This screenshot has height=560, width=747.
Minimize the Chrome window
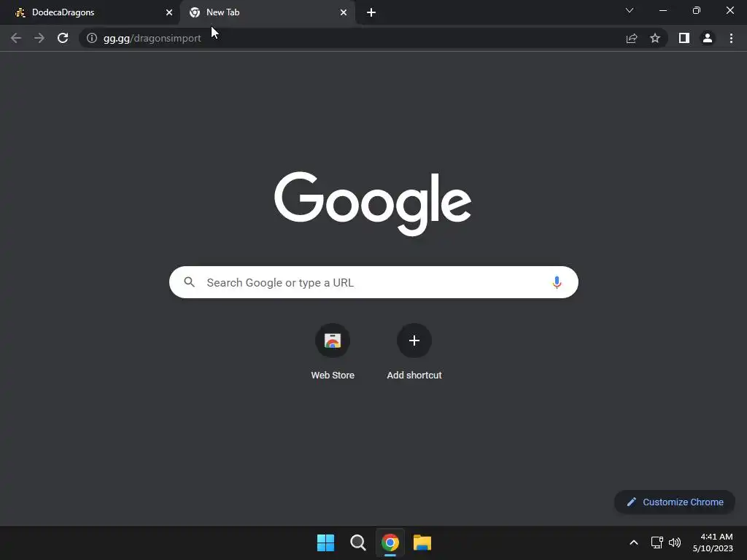pyautogui.click(x=662, y=10)
